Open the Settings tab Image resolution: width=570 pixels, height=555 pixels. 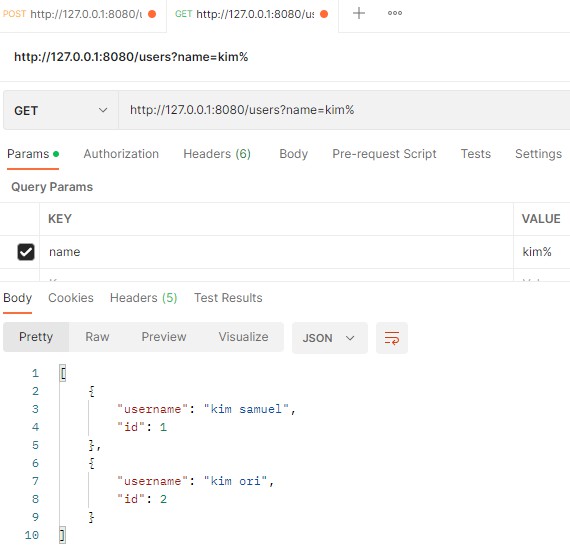click(538, 154)
